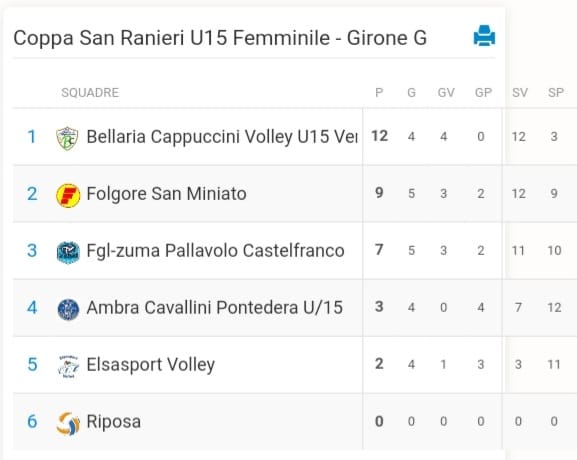Click the P points column header
Image resolution: width=577 pixels, height=460 pixels.
tap(379, 92)
